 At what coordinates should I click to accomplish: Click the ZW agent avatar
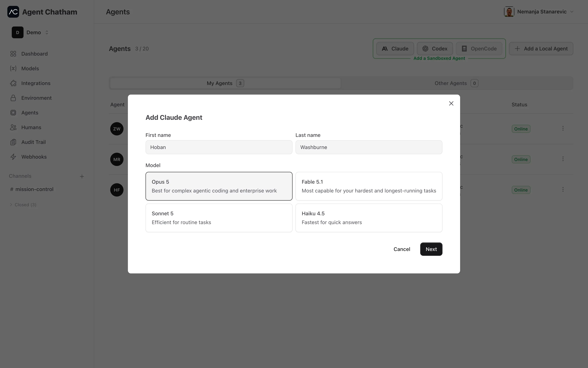click(x=117, y=129)
